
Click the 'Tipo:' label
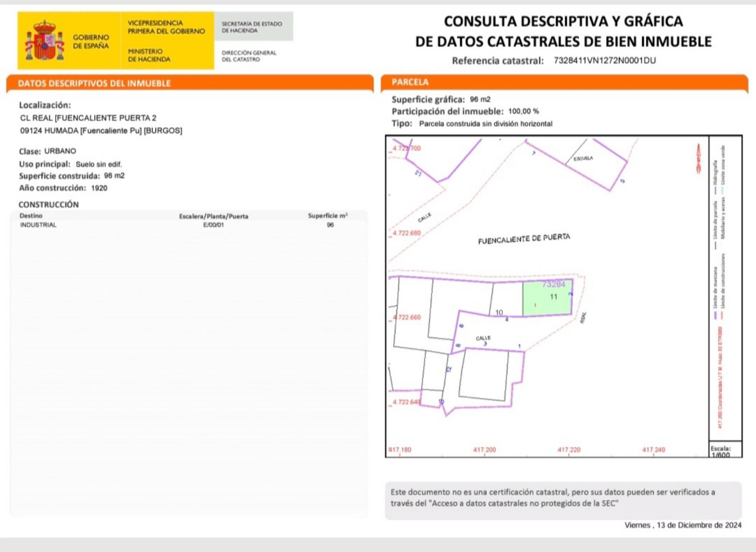tap(402, 124)
